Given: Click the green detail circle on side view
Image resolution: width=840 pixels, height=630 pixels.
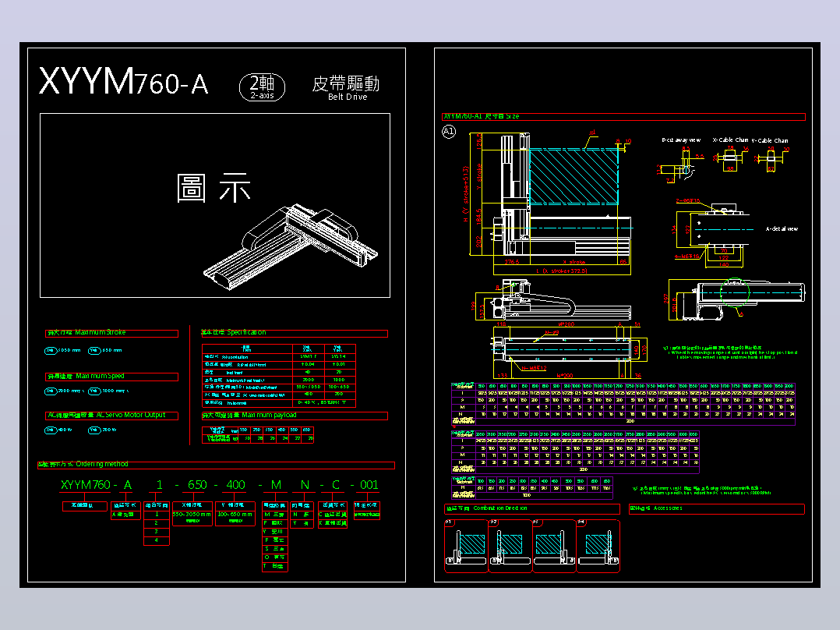Looking at the screenshot, I should [x=735, y=294].
